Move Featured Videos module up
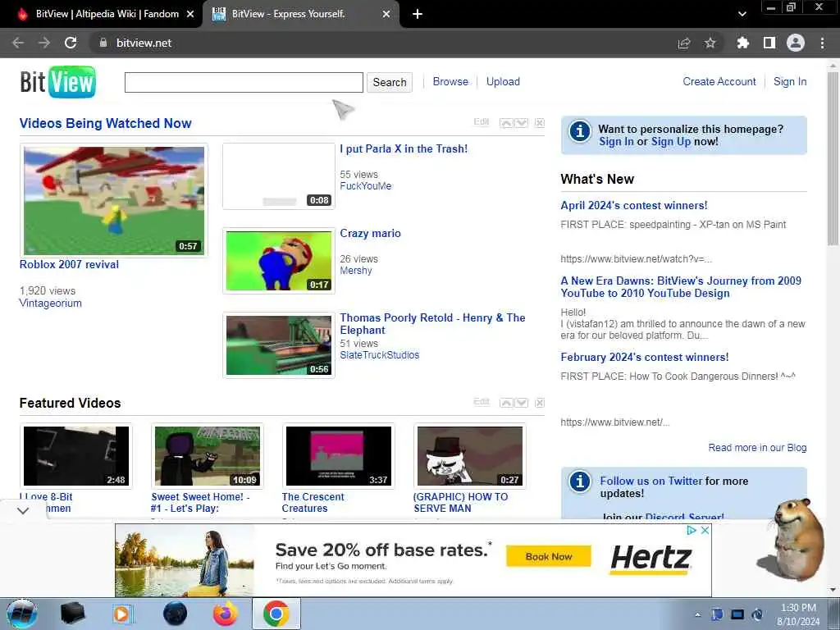The width and height of the screenshot is (840, 630). (505, 403)
